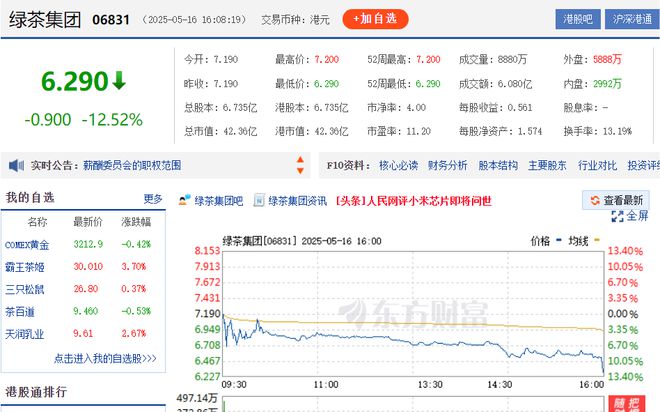Viewport: 660px width, 412px height.
Task: Open 财务分析 F10 tab
Action: (x=447, y=165)
